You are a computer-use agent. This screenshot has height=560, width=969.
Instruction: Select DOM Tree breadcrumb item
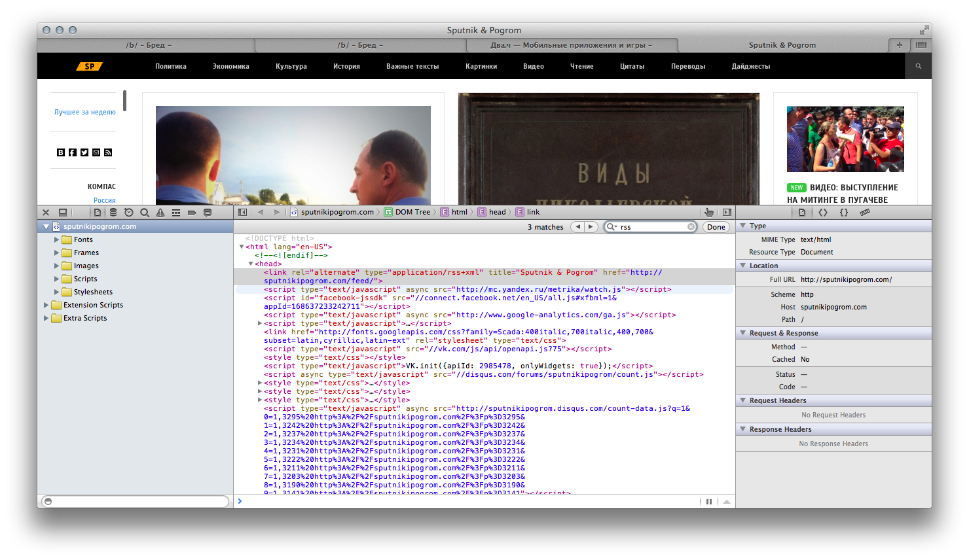[x=407, y=212]
